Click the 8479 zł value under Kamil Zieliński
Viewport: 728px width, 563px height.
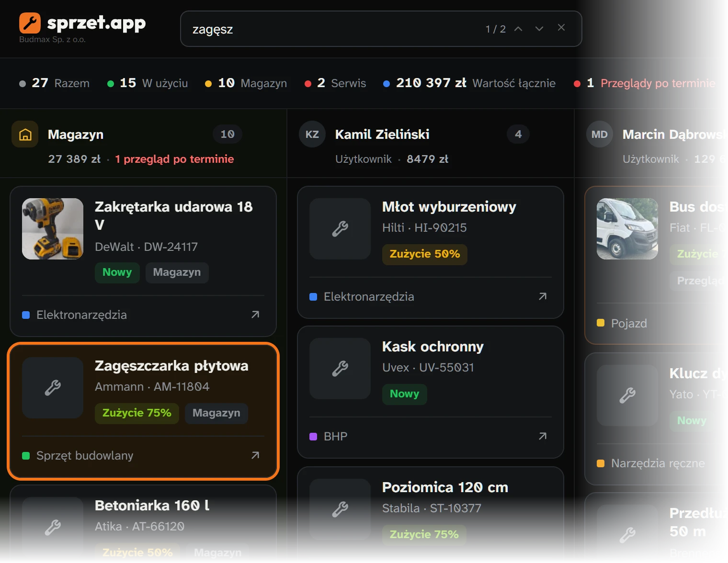427,159
